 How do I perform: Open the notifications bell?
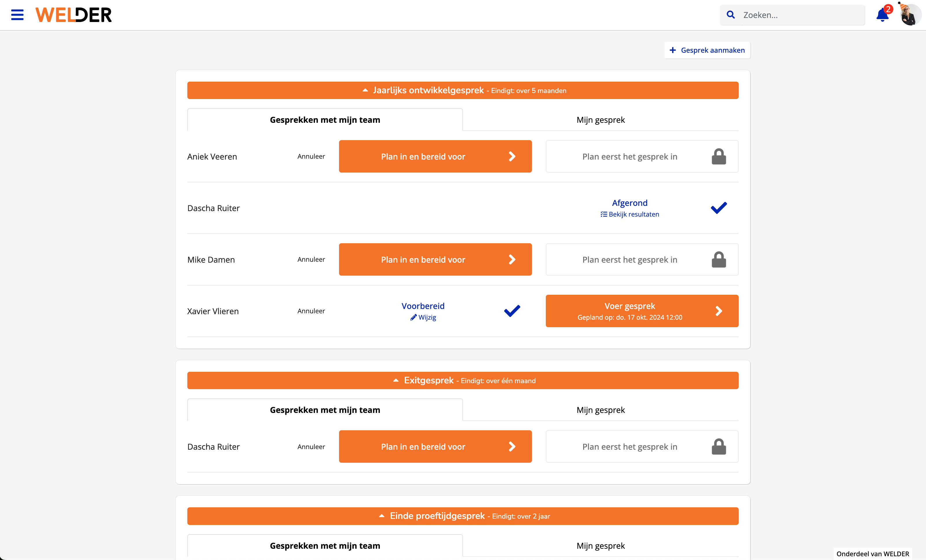tap(882, 15)
